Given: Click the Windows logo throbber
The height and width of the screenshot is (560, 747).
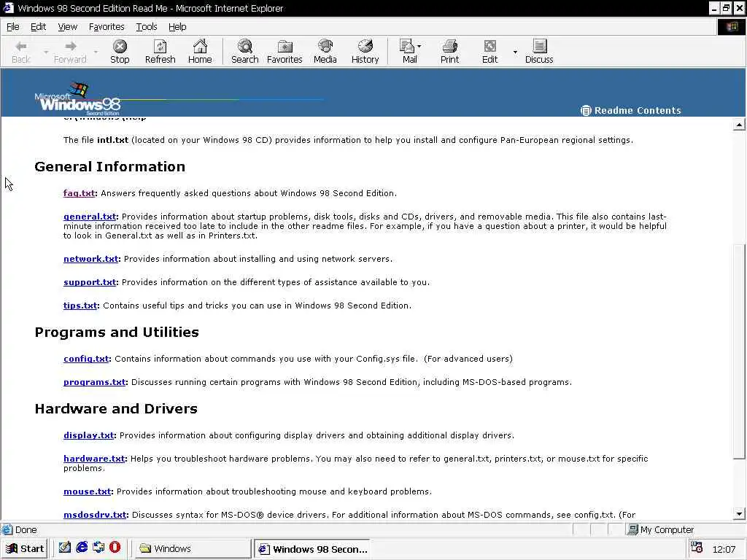Looking at the screenshot, I should (732, 27).
